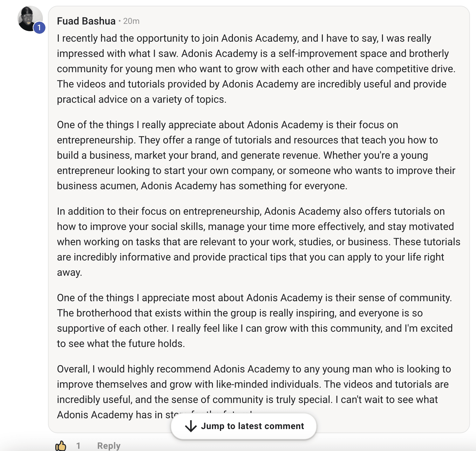Click the phrase "like-minded individuals"
476x451 pixels.
(268, 384)
